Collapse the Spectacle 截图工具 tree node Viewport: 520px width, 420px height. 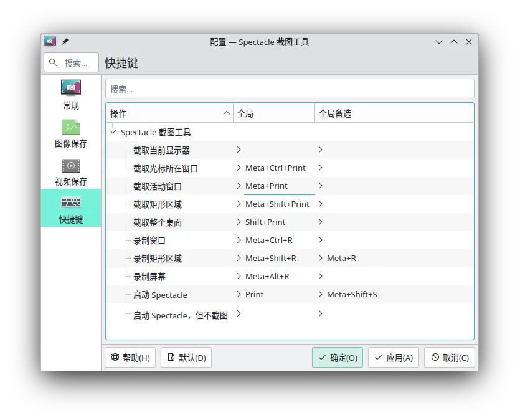point(113,132)
